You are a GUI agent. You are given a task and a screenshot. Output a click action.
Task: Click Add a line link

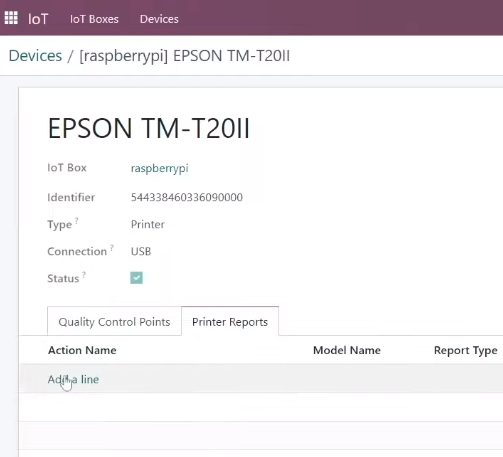point(73,379)
